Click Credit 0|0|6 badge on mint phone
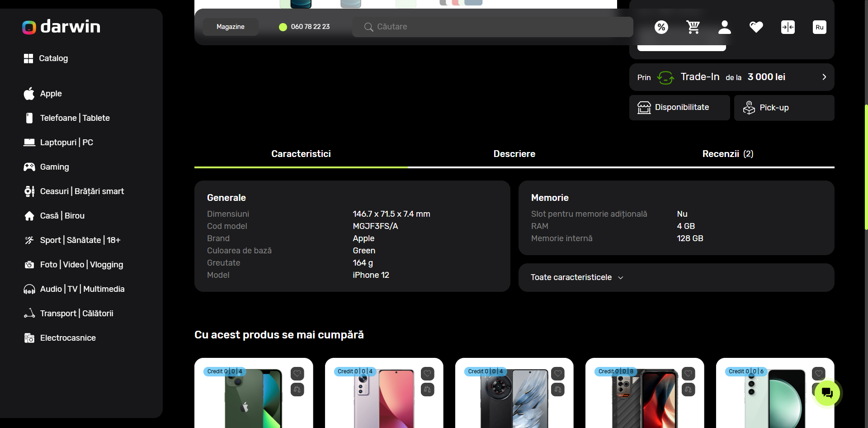Screen dimensions: 868x428 (x=746, y=371)
